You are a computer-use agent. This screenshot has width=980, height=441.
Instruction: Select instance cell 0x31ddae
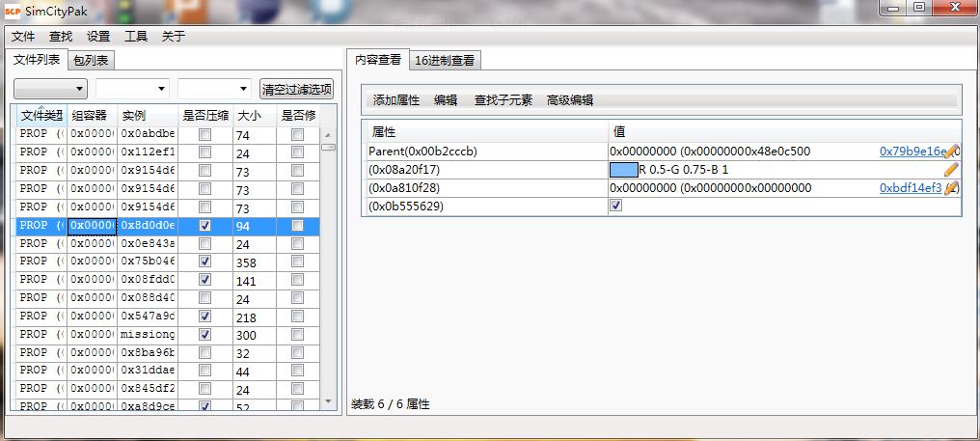[149, 371]
